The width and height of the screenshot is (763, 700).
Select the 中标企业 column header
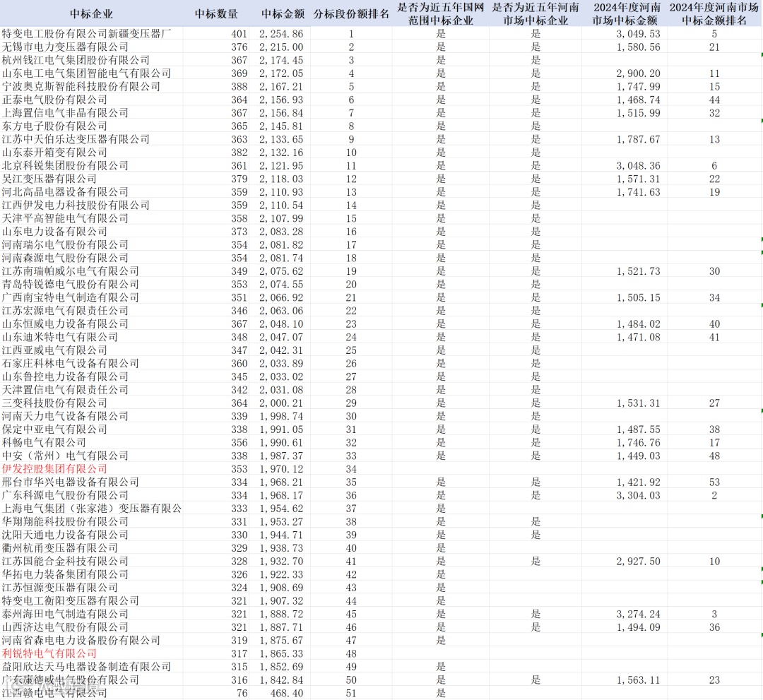click(x=91, y=13)
